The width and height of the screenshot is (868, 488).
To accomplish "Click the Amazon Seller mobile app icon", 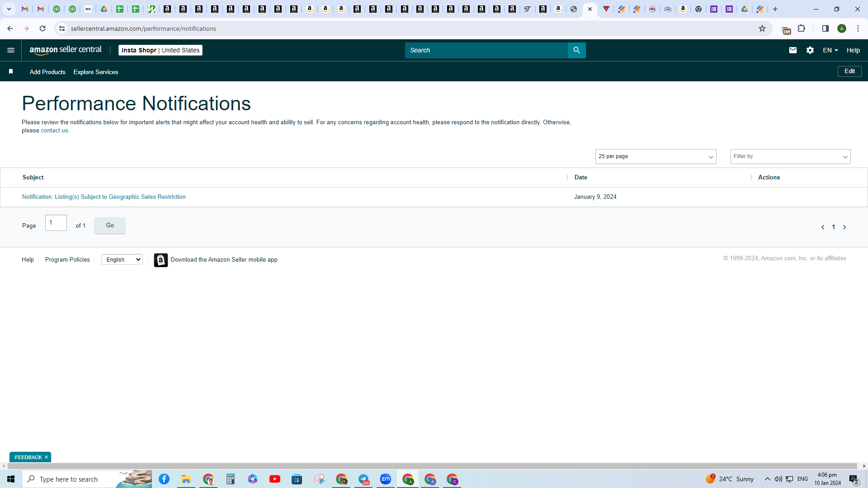I will [160, 260].
